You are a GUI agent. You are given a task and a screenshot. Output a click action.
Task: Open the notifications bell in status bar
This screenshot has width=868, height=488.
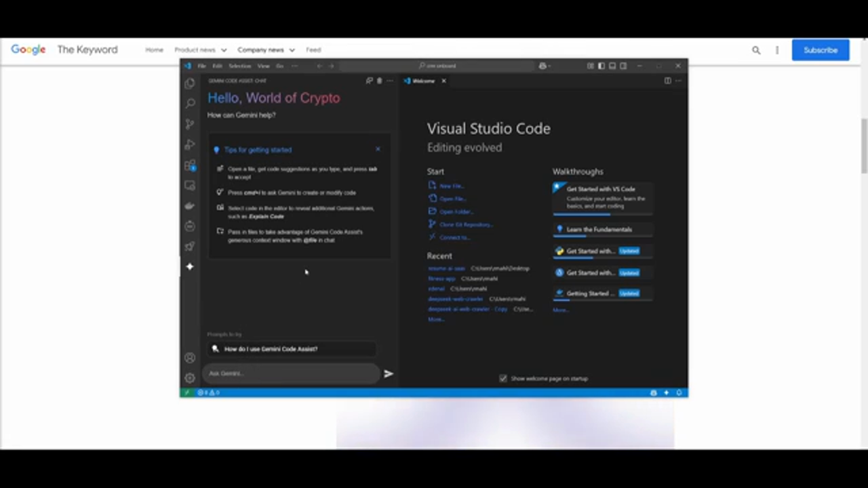click(x=679, y=392)
